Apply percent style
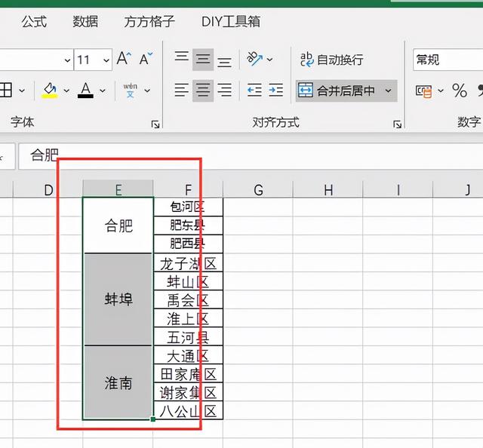483x448 pixels. coord(460,91)
